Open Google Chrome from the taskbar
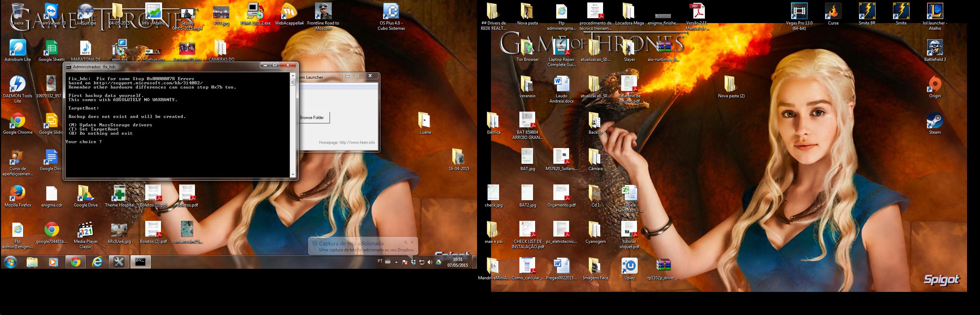The width and height of the screenshot is (980, 315). click(x=75, y=262)
